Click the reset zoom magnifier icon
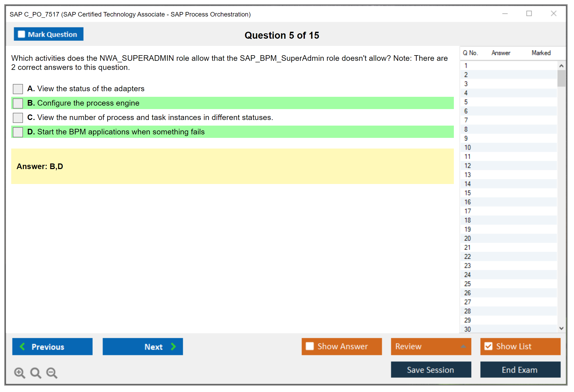Screen dimensions: 574x392 point(36,373)
